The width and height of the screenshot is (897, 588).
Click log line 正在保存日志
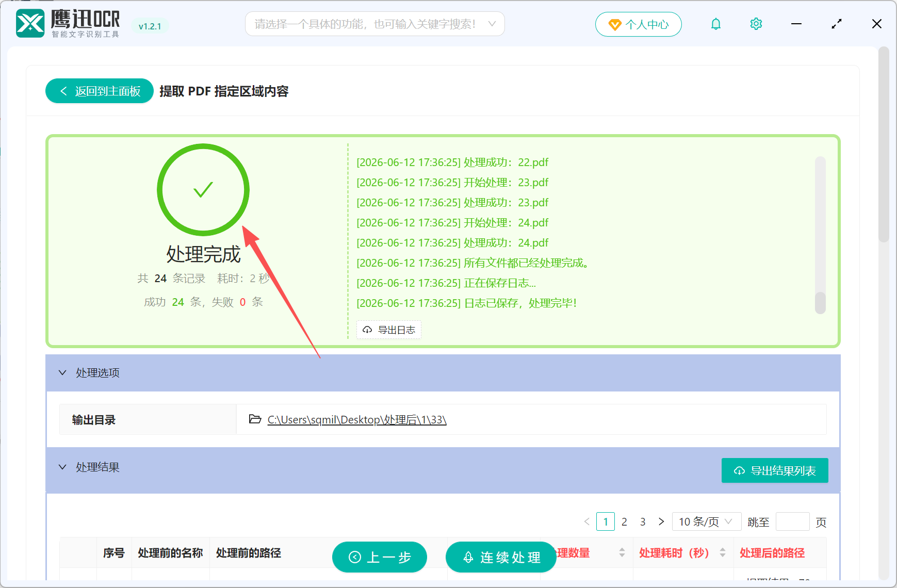(446, 283)
